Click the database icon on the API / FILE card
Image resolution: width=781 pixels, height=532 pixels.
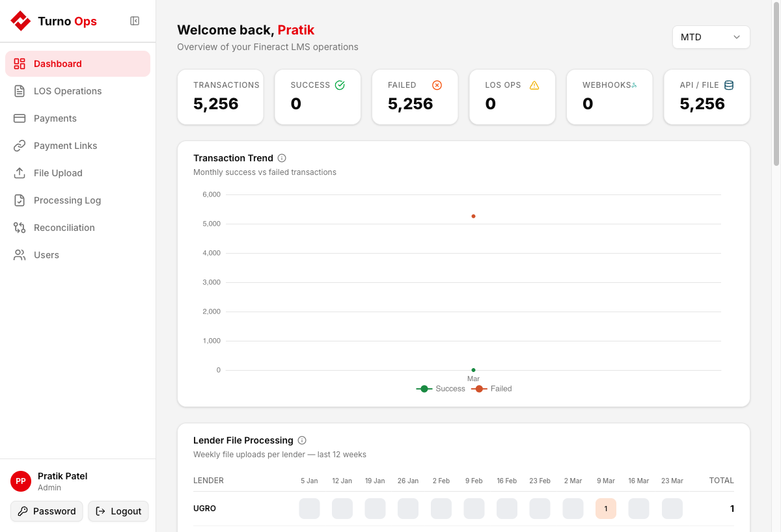(728, 85)
